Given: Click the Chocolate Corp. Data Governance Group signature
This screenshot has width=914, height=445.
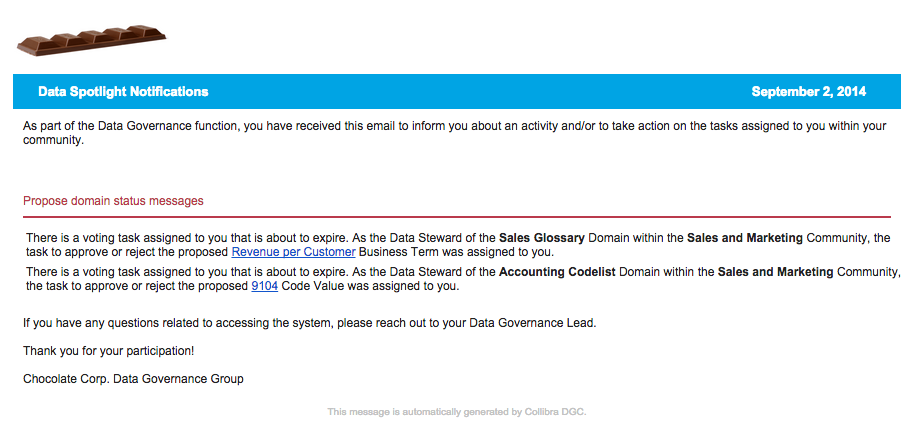Looking at the screenshot, I should (x=133, y=379).
